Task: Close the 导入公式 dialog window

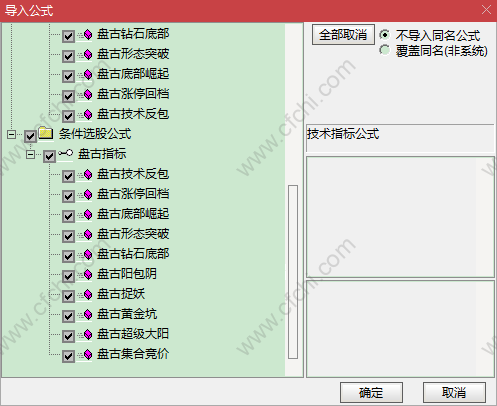Action: click(486, 10)
